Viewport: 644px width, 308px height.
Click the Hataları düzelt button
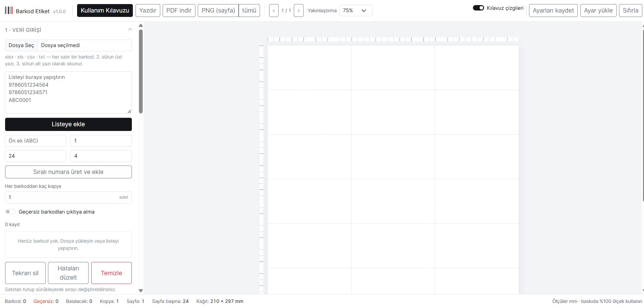68,273
